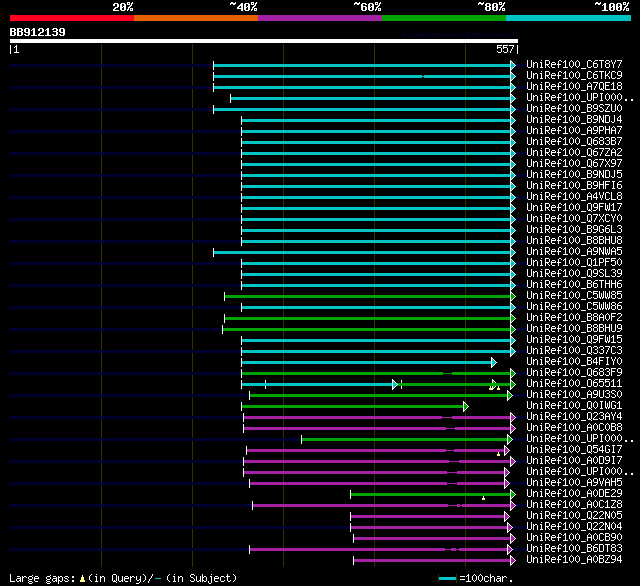Click UniRef100_A0DE29 label
The width and height of the screenshot is (640, 586).
click(x=574, y=494)
